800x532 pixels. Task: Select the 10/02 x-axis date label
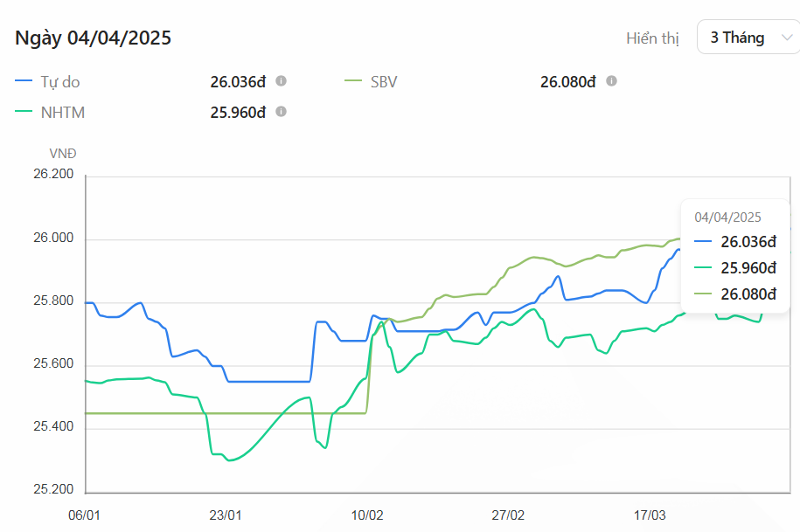point(367,515)
